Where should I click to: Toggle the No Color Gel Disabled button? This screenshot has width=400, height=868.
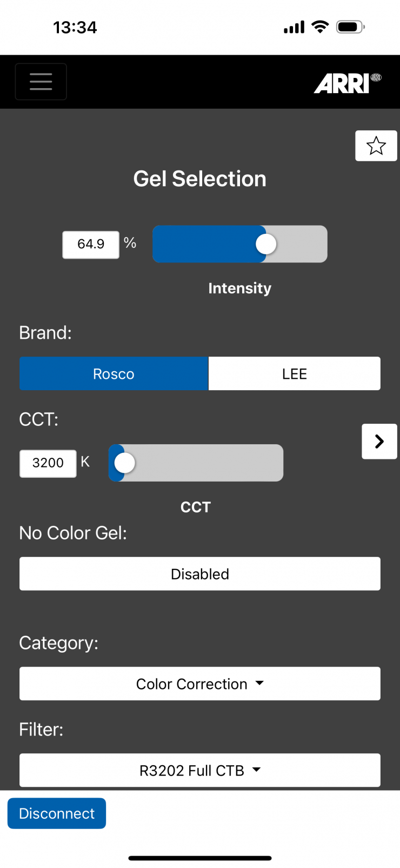(200, 574)
